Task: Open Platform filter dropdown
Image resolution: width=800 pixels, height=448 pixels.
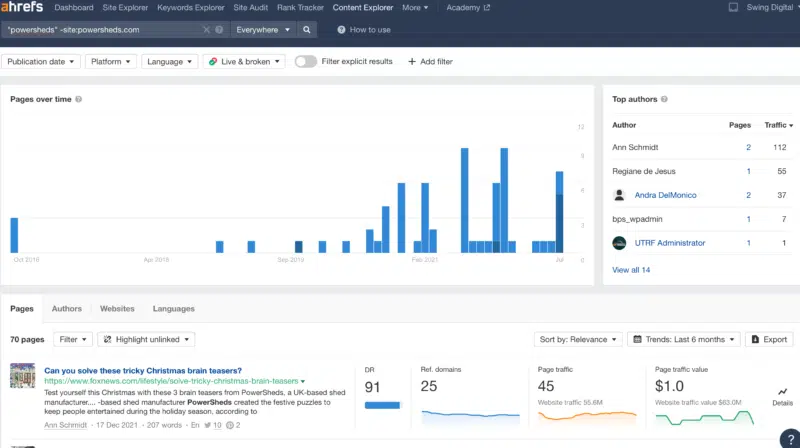Action: point(111,61)
